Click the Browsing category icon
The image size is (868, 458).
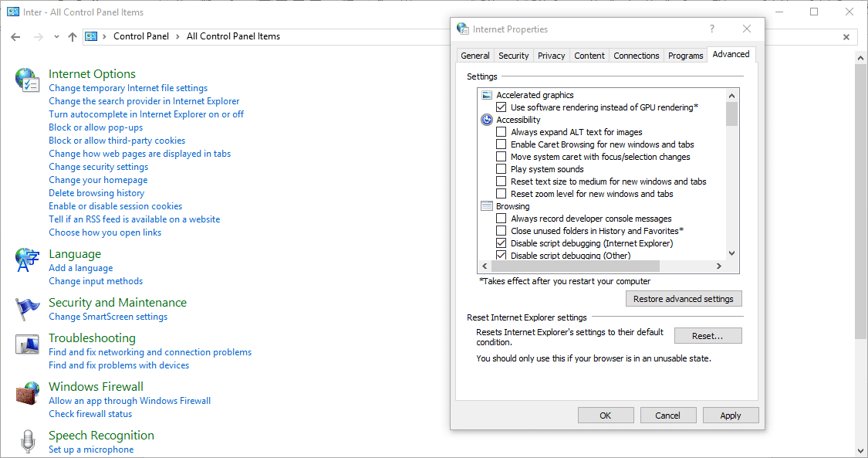coord(487,206)
